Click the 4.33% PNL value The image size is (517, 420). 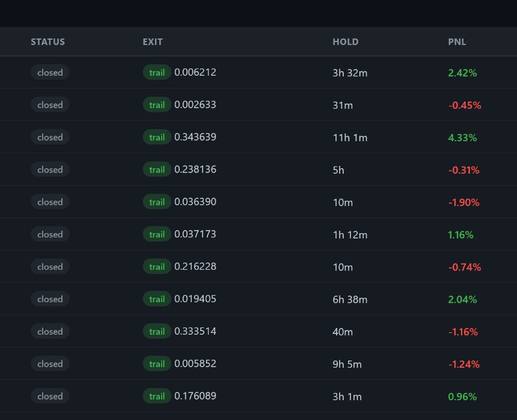[462, 138]
